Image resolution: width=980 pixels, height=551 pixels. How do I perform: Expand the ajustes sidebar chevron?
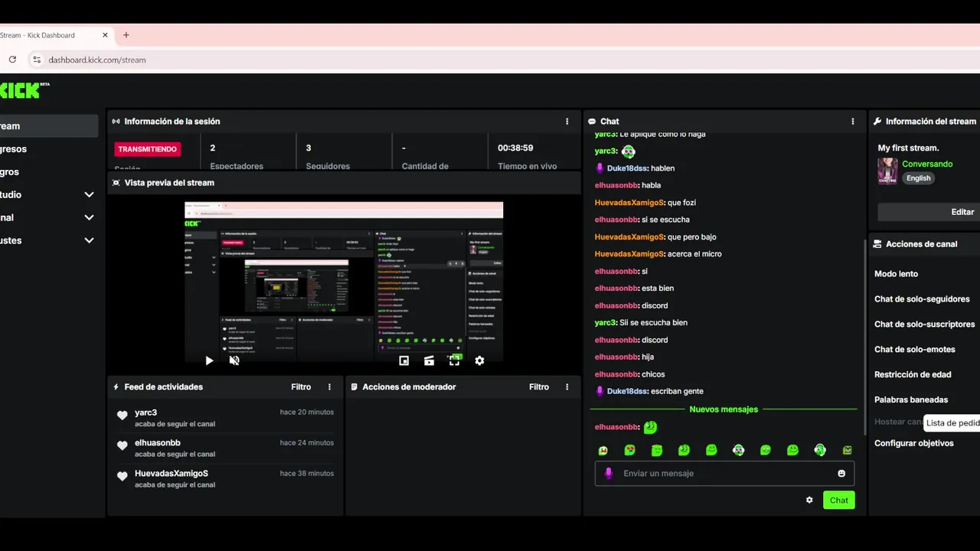89,240
